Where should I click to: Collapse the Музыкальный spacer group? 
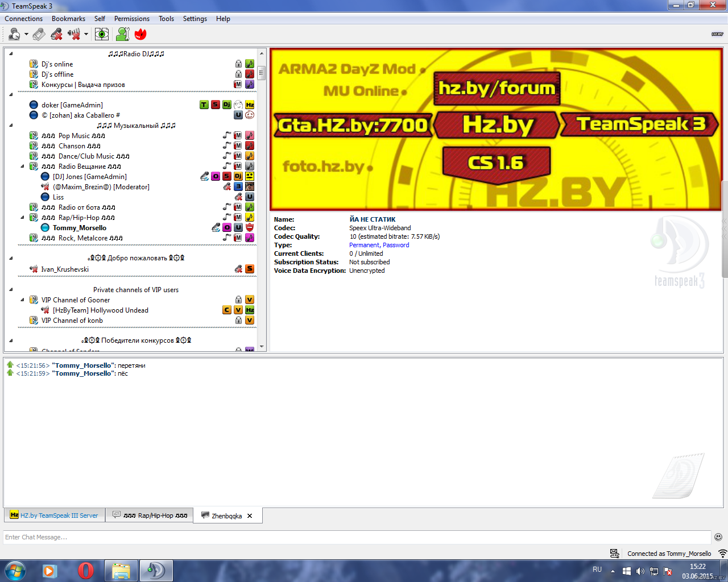click(x=11, y=126)
